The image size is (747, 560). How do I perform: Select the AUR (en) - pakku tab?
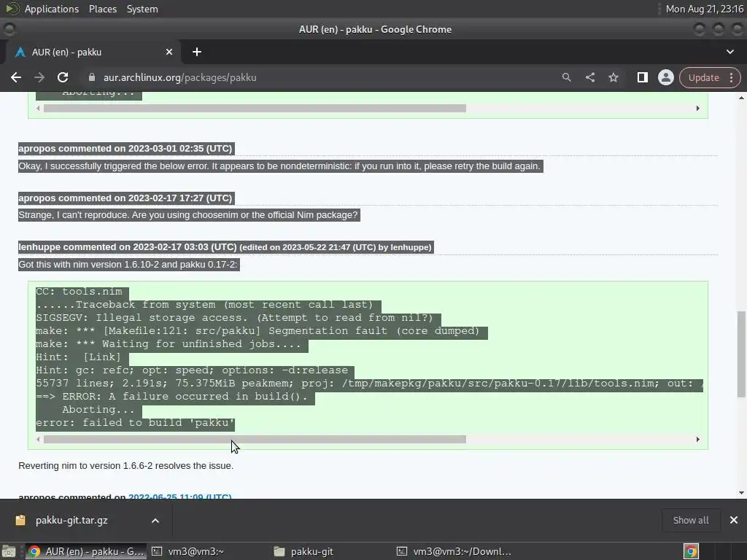(93, 52)
